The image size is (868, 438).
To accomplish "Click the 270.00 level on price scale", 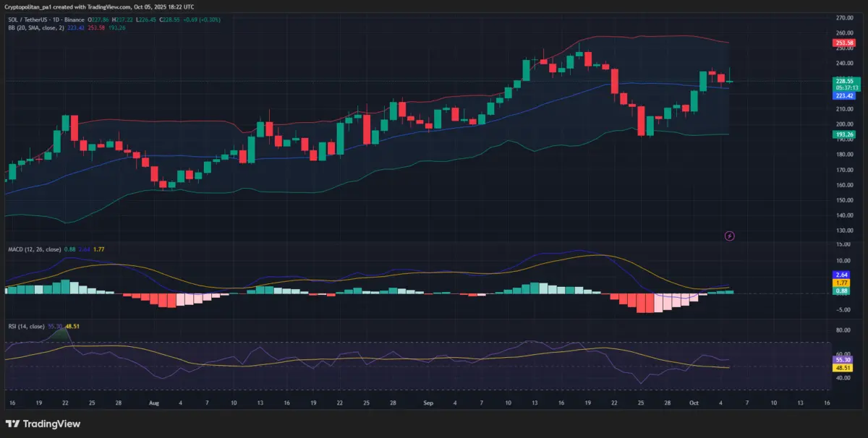I will click(843, 17).
